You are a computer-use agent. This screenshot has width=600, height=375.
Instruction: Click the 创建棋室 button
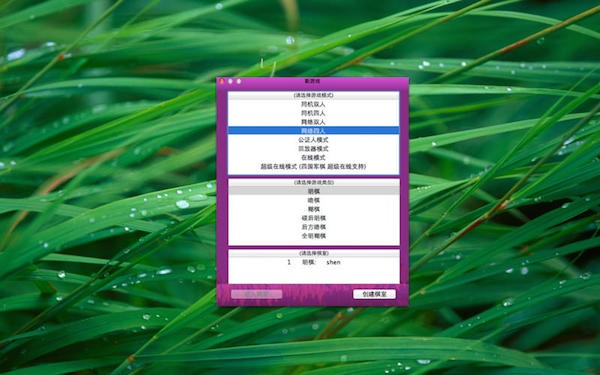tap(374, 294)
